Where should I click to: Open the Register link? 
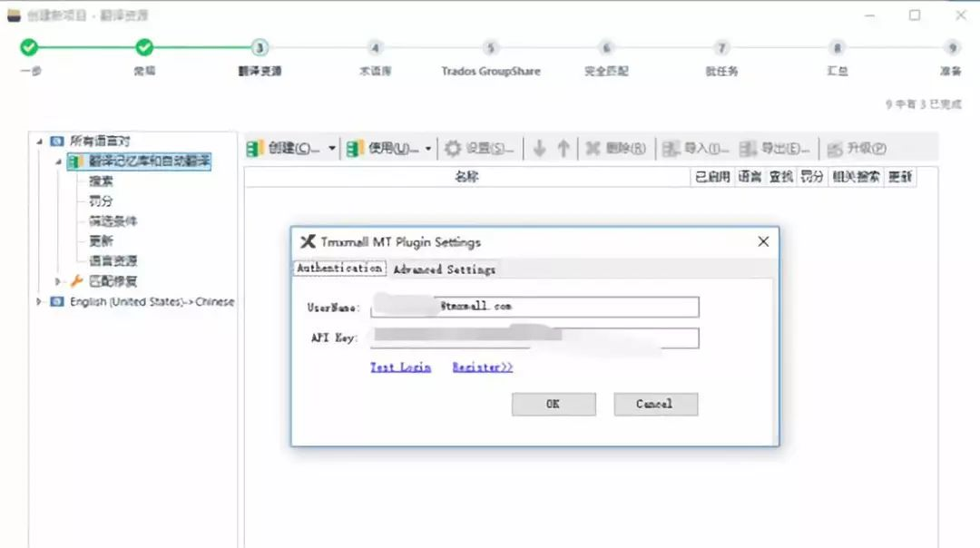[480, 367]
